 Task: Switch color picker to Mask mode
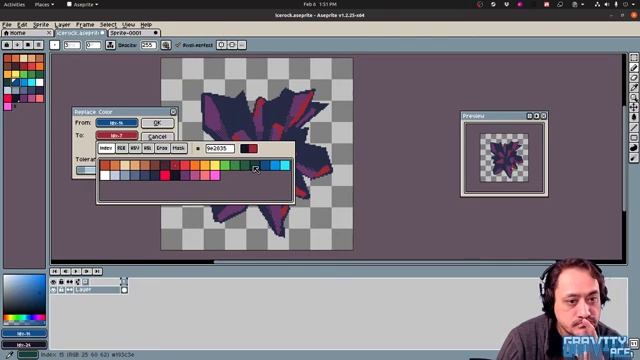[x=178, y=148]
